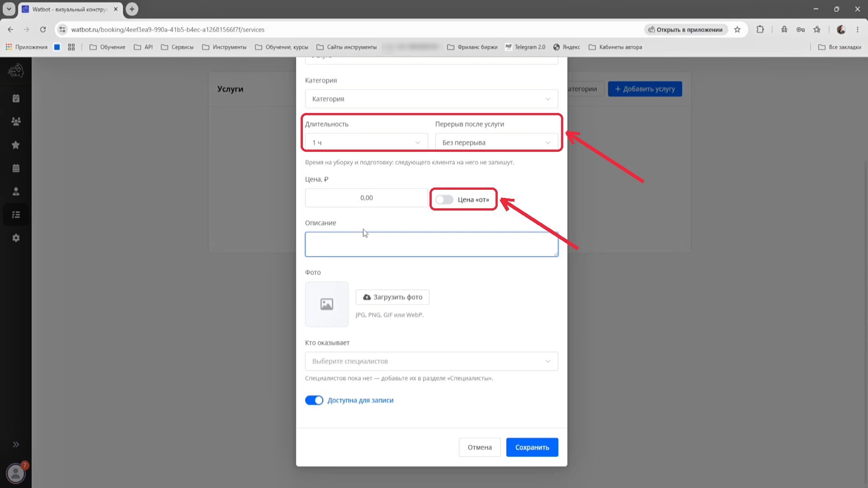Open browser extensions puzzle icon
Screen dimensions: 868x488
760,30
